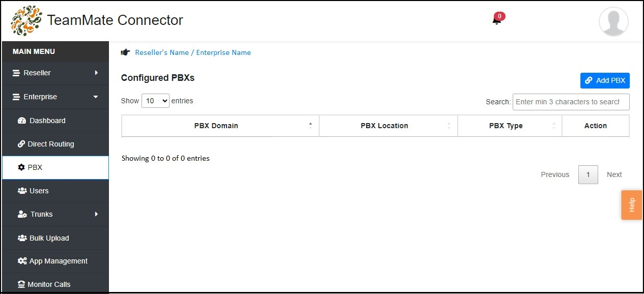Click the orange Help tab
This screenshot has width=644, height=294.
click(x=631, y=205)
